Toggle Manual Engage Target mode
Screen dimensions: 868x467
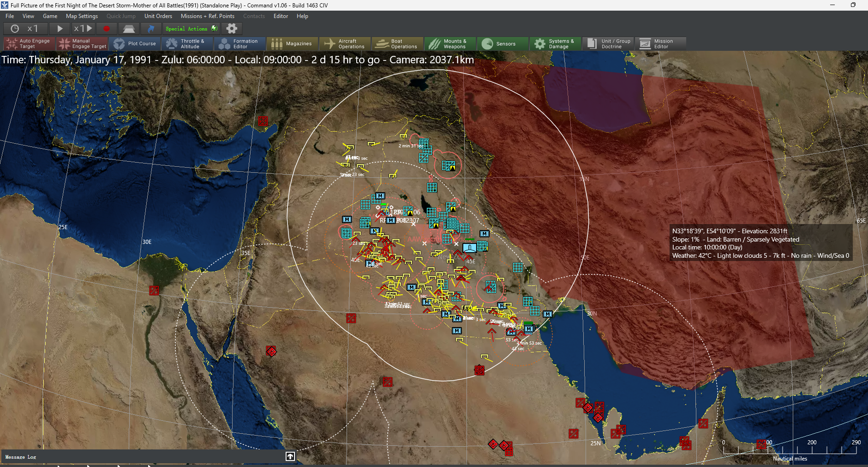[x=83, y=44]
